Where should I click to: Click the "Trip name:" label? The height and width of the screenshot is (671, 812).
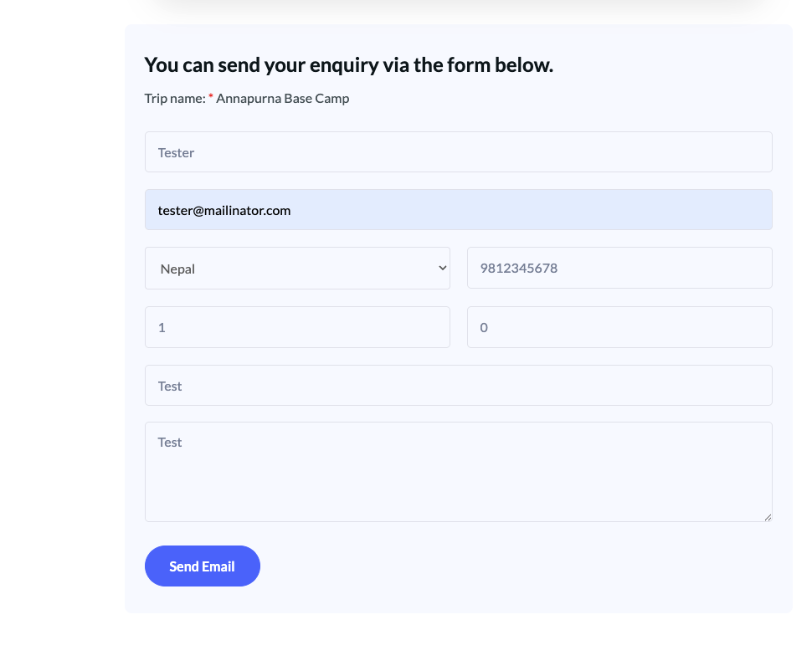coord(174,99)
